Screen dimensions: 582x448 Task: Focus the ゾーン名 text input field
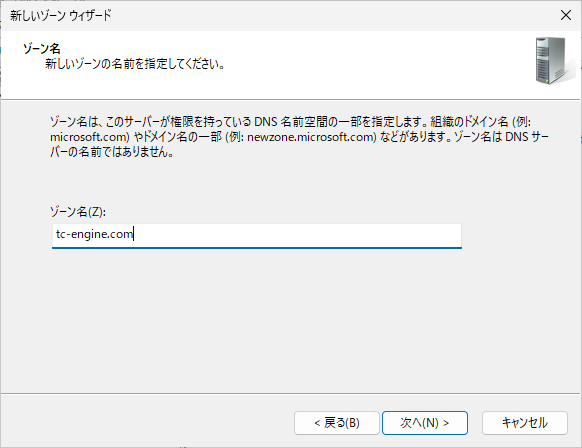point(257,235)
